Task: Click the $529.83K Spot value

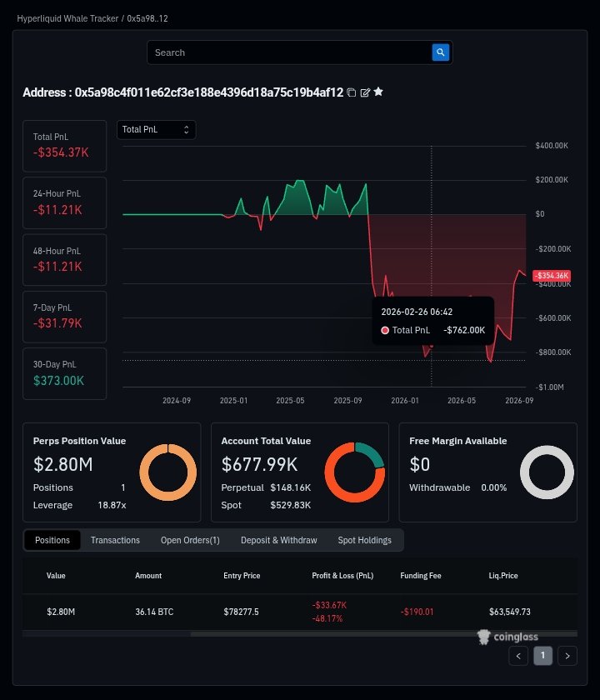Action: coord(291,505)
